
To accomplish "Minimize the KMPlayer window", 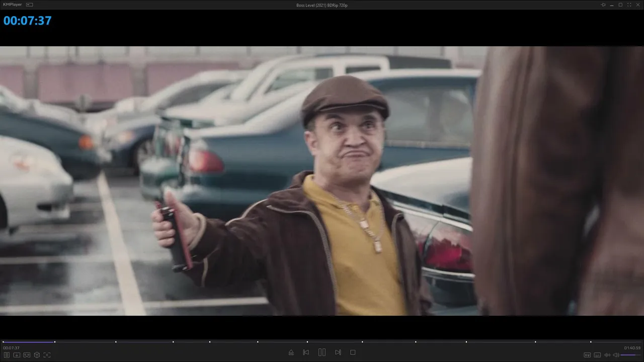I will pyautogui.click(x=612, y=5).
